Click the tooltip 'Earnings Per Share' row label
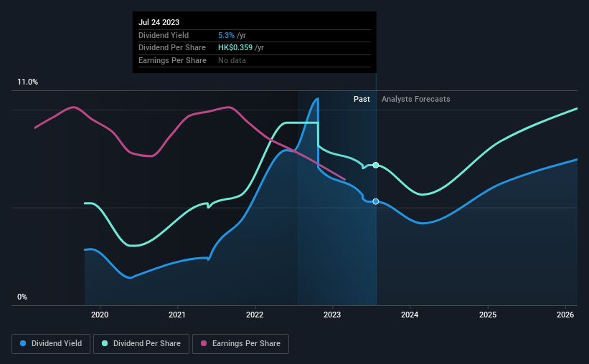This screenshot has width=589, height=364. 172,60
